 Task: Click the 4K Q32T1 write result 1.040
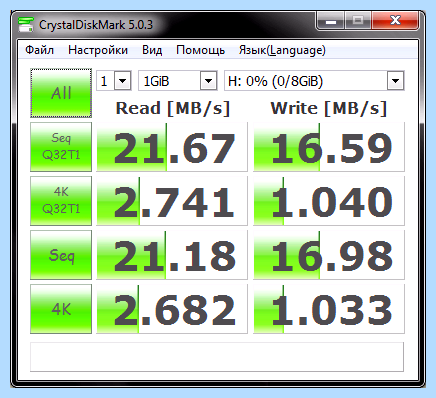(329, 201)
